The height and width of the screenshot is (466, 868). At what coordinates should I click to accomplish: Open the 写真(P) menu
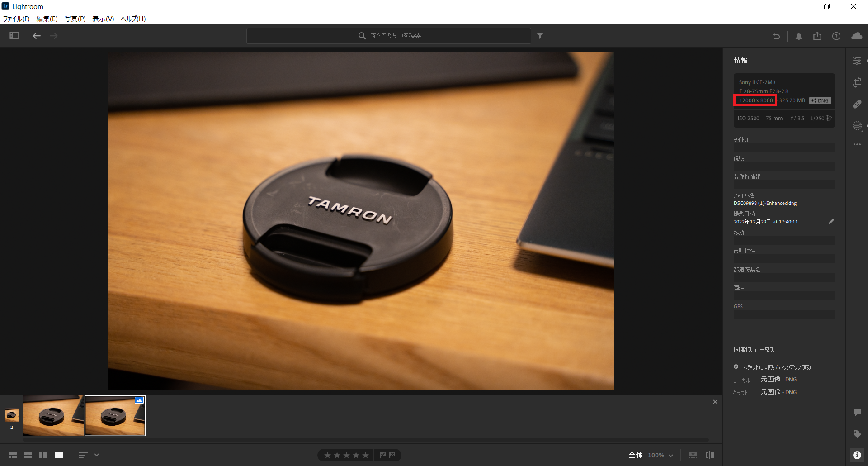75,19
